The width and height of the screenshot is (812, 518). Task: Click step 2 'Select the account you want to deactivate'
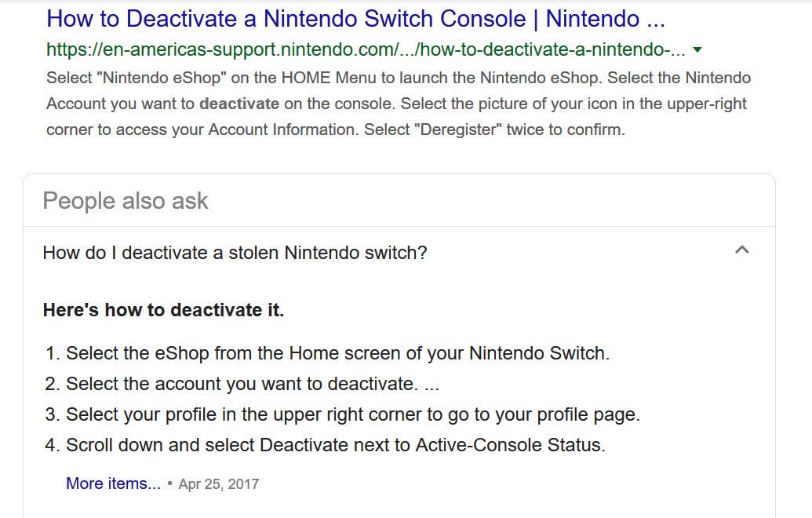coord(241,384)
